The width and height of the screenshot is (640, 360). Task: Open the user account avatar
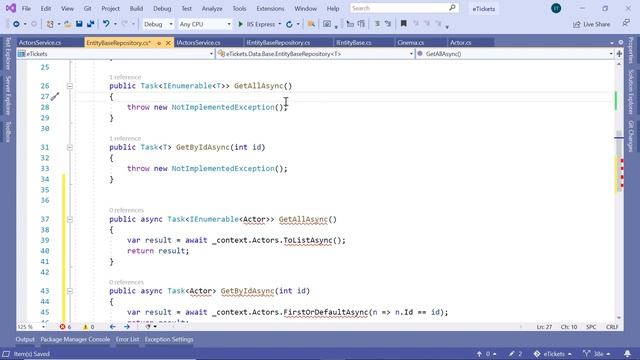[556, 8]
